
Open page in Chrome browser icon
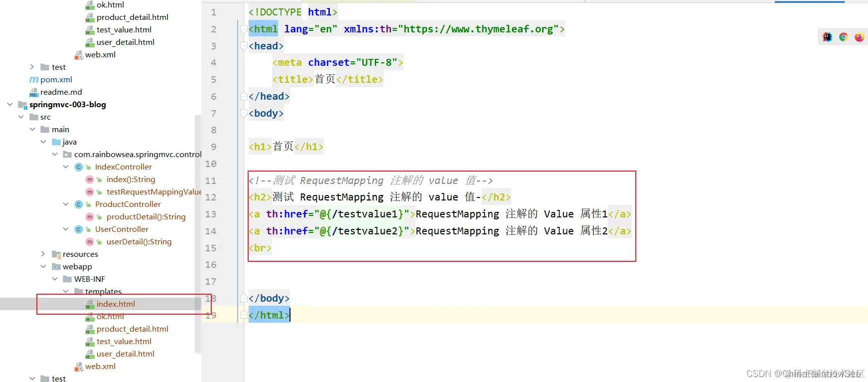[843, 37]
